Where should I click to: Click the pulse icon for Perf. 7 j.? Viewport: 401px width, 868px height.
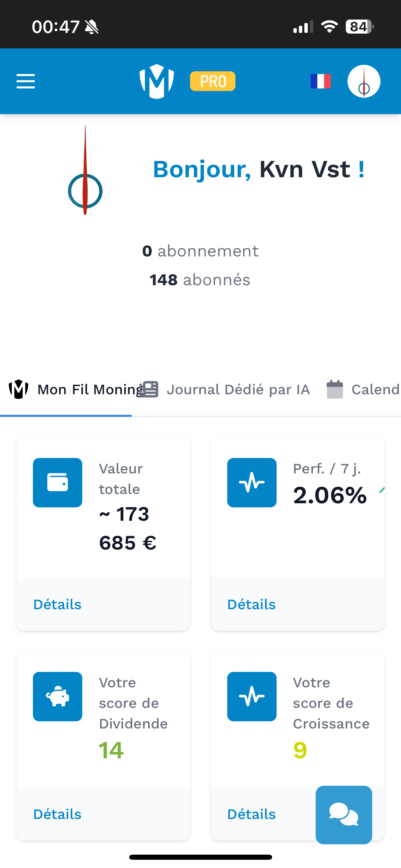(252, 483)
